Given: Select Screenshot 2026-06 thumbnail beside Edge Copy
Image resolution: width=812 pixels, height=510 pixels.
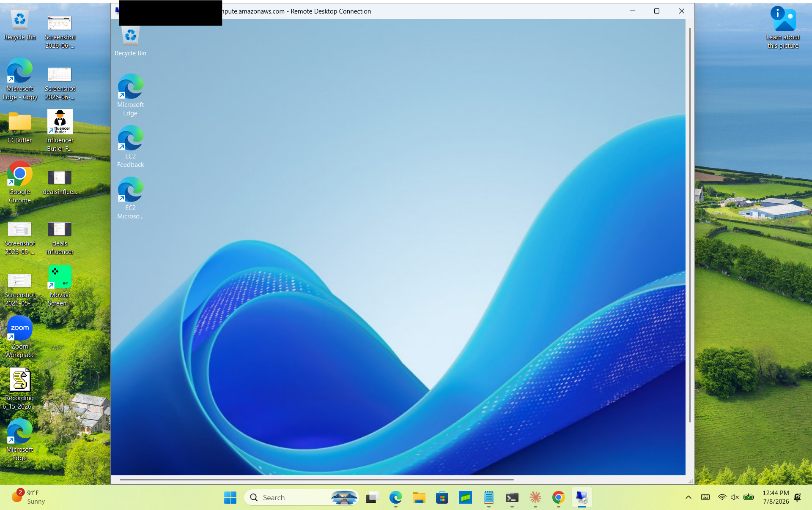Looking at the screenshot, I should (x=60, y=84).
